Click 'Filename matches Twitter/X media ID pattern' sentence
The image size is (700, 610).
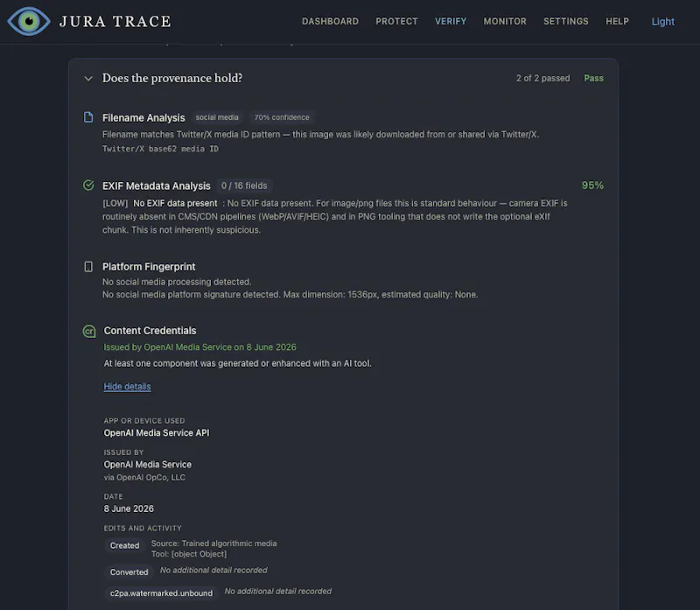[320, 135]
